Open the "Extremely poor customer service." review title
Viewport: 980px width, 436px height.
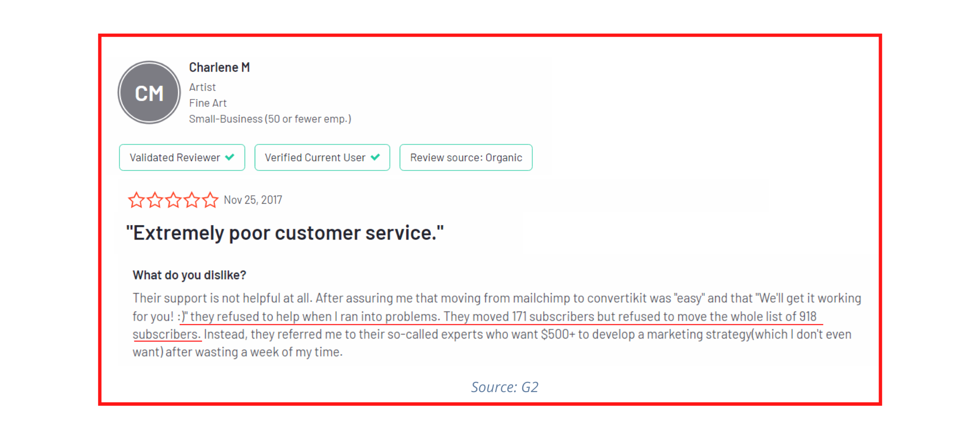click(285, 233)
